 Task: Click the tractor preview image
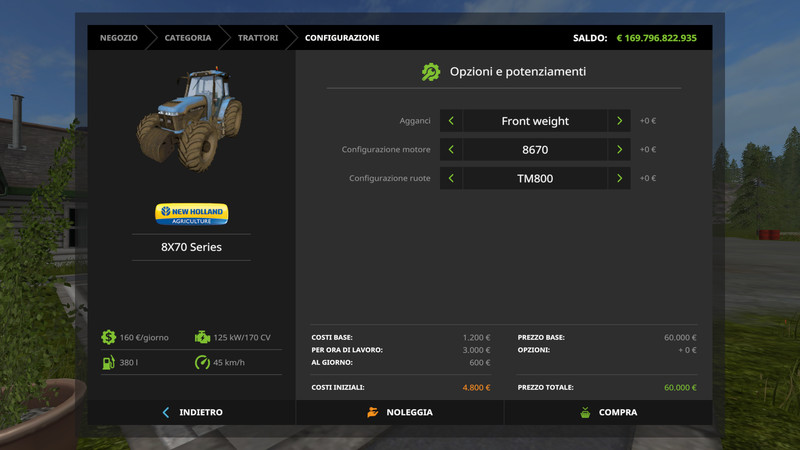(x=191, y=120)
